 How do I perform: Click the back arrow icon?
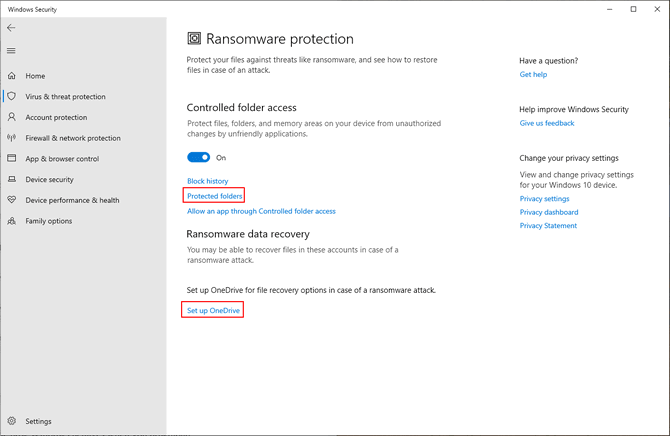click(11, 28)
